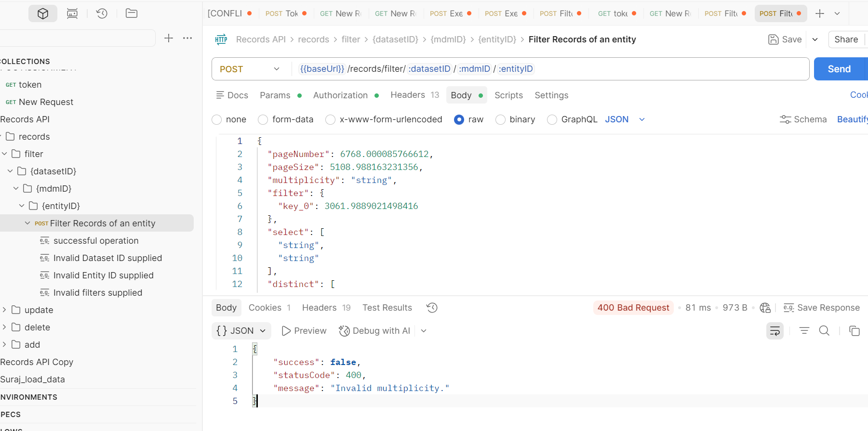The image size is (868, 431).
Task: Click the filter lines icon in response
Action: tap(804, 331)
